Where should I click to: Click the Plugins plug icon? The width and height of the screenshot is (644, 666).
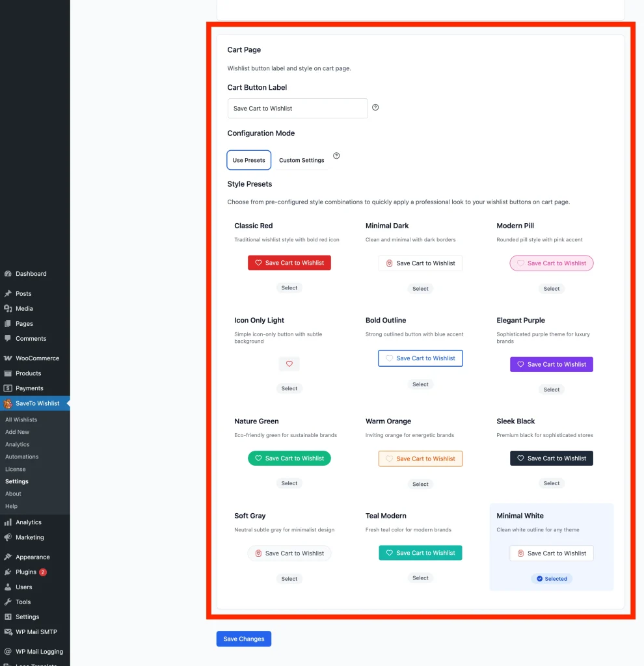tap(8, 572)
